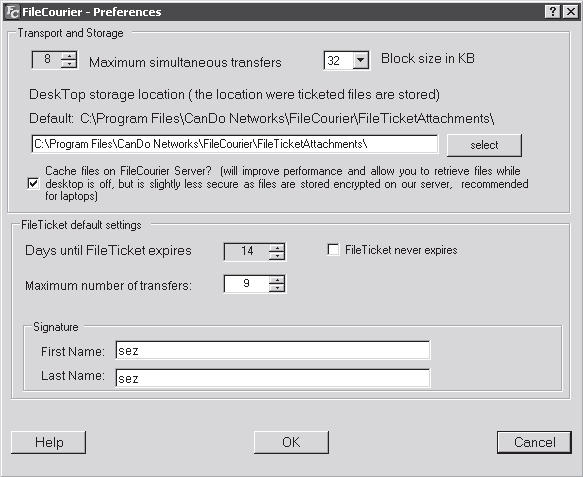The image size is (583, 477).
Task: Increase days until FileTicket expires
Action: pyautogui.click(x=277, y=248)
